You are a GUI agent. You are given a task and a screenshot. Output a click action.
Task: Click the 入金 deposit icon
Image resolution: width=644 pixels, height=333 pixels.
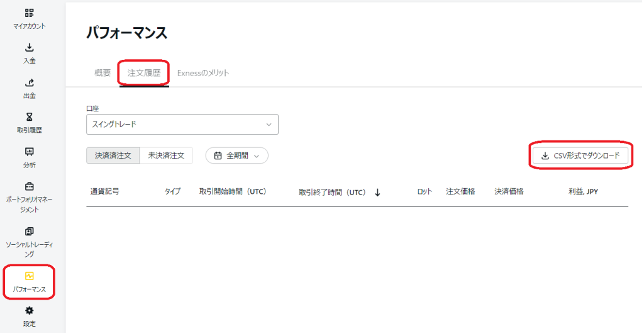click(30, 48)
